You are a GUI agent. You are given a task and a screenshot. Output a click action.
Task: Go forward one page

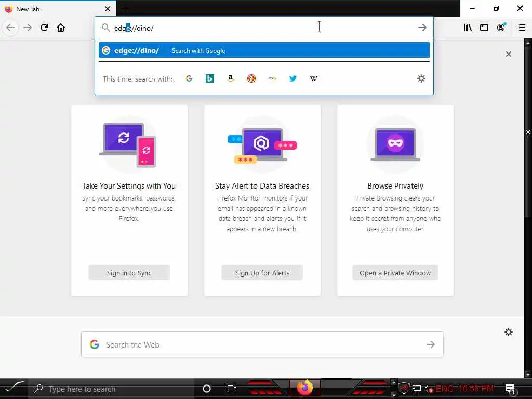coord(28,28)
